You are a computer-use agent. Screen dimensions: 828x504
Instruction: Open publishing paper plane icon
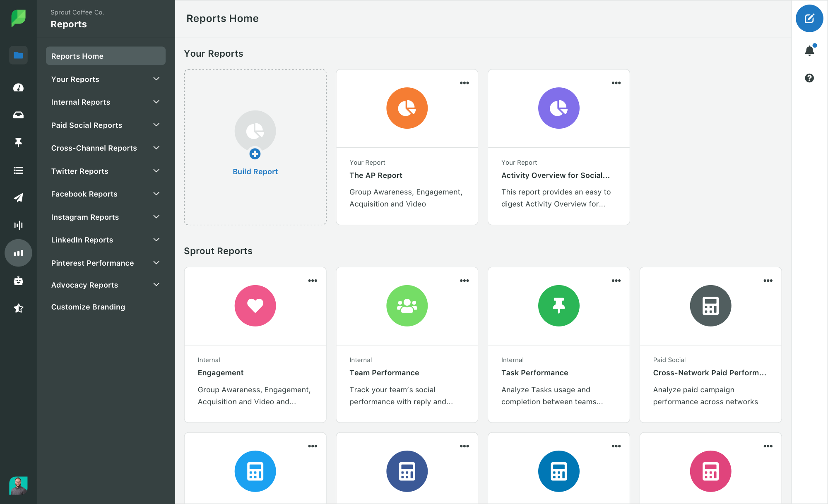pos(18,198)
